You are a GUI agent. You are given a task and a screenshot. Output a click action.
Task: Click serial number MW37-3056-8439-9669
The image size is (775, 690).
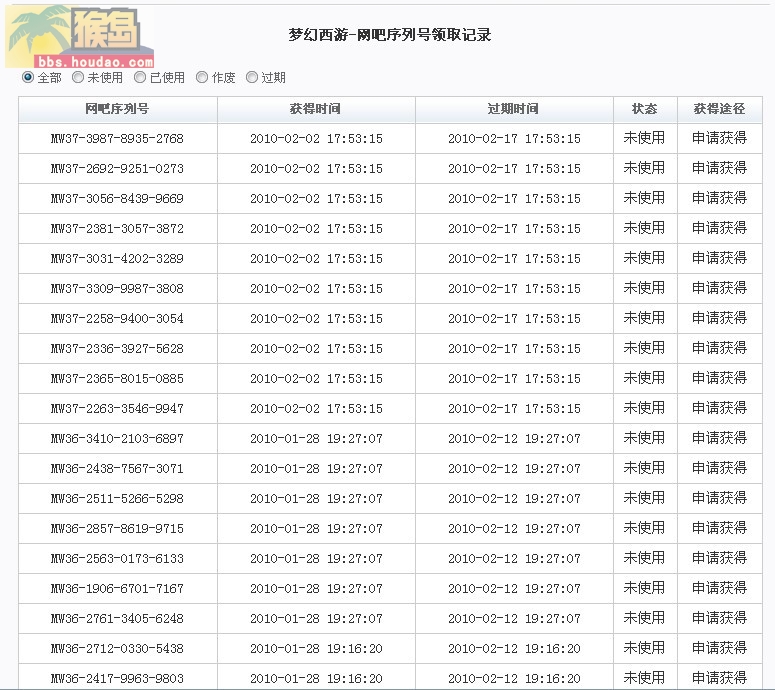point(117,199)
